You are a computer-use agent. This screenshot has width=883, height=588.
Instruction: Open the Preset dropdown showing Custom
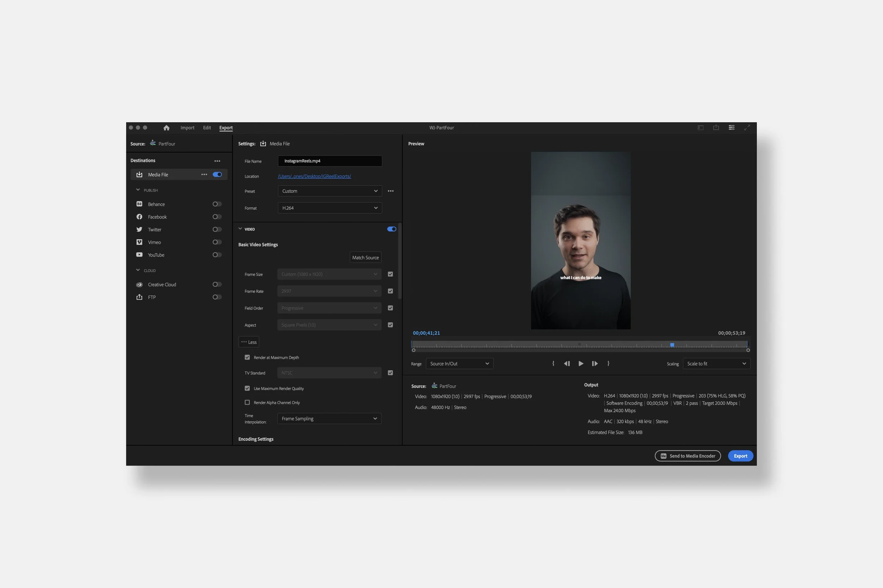tap(329, 191)
